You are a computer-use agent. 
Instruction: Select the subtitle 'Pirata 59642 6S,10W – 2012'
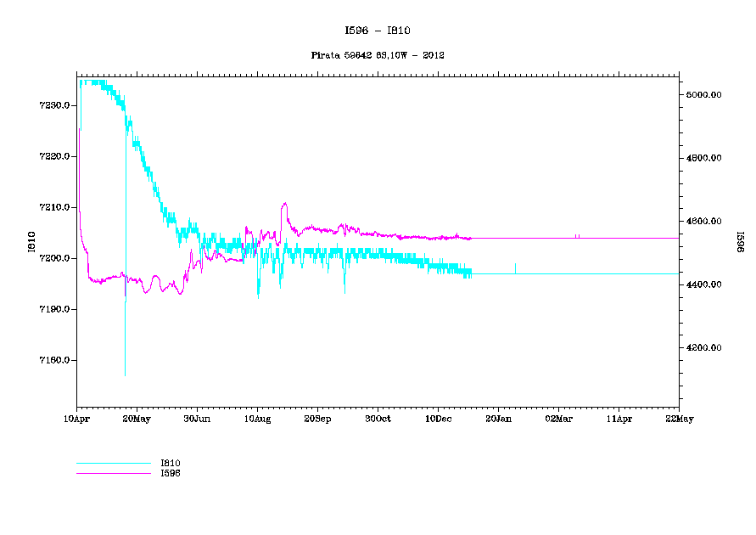coord(378,55)
